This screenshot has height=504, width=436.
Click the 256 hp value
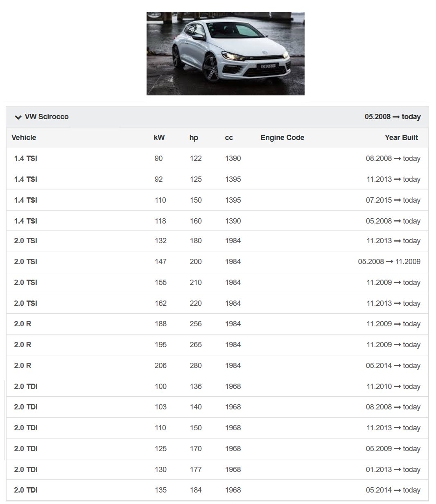(196, 324)
